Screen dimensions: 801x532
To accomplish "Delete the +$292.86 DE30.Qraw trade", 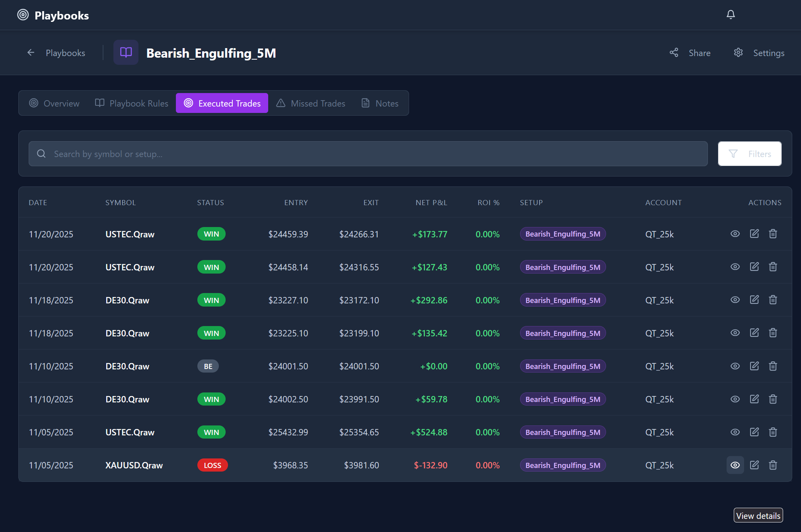I will [773, 300].
